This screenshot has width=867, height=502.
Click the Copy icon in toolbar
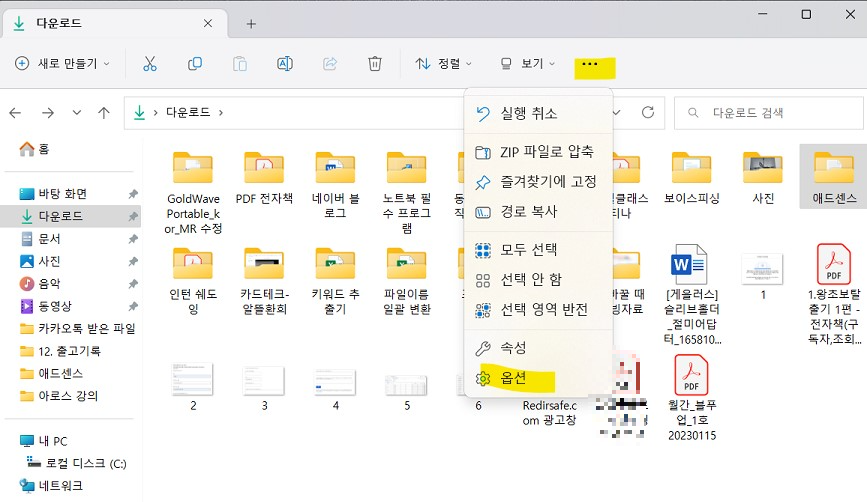coord(195,64)
